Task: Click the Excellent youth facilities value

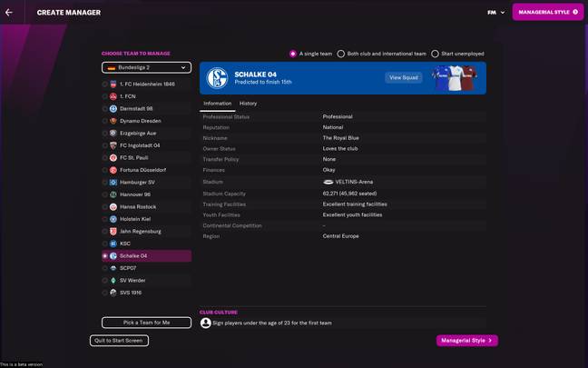Action: pos(352,214)
